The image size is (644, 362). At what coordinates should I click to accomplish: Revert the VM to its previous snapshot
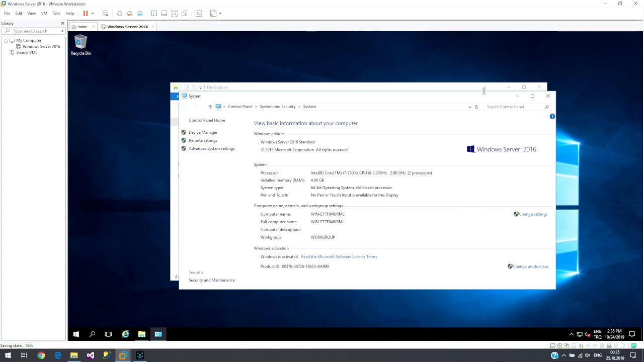point(130,14)
